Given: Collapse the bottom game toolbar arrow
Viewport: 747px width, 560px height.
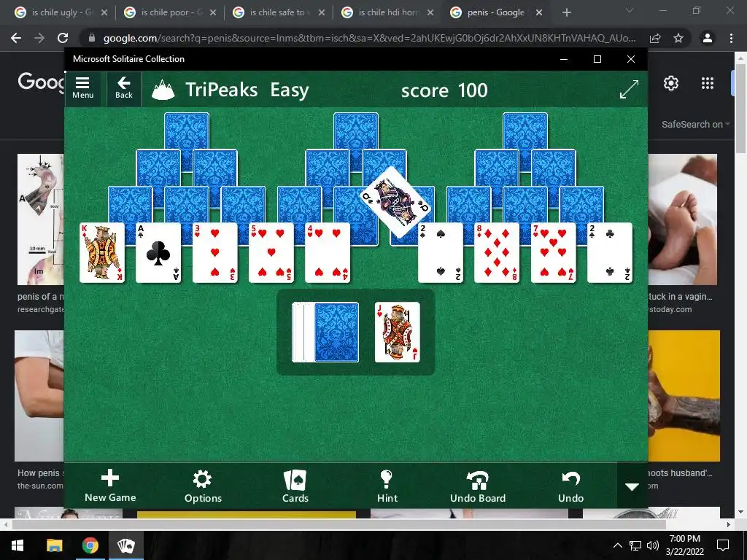Looking at the screenshot, I should (x=632, y=486).
